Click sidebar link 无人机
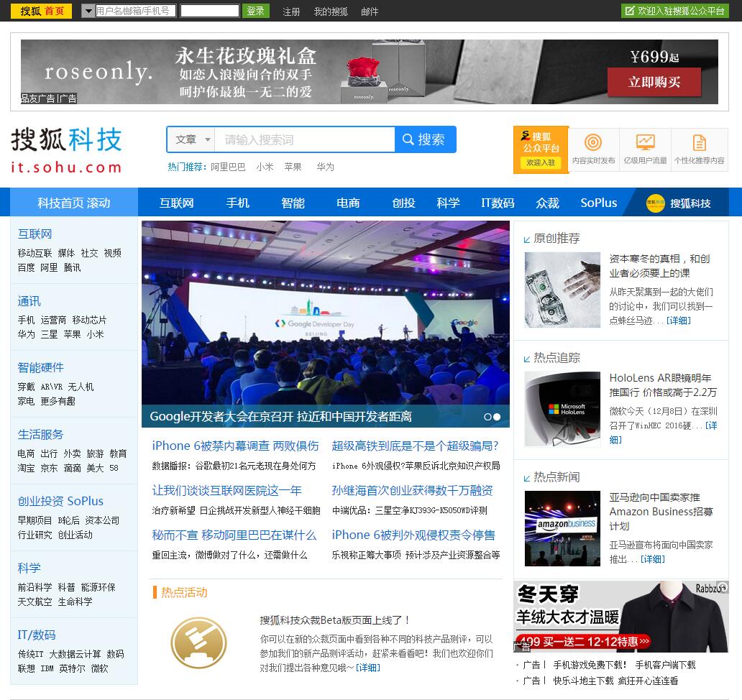The height and width of the screenshot is (700, 742). click(x=81, y=387)
